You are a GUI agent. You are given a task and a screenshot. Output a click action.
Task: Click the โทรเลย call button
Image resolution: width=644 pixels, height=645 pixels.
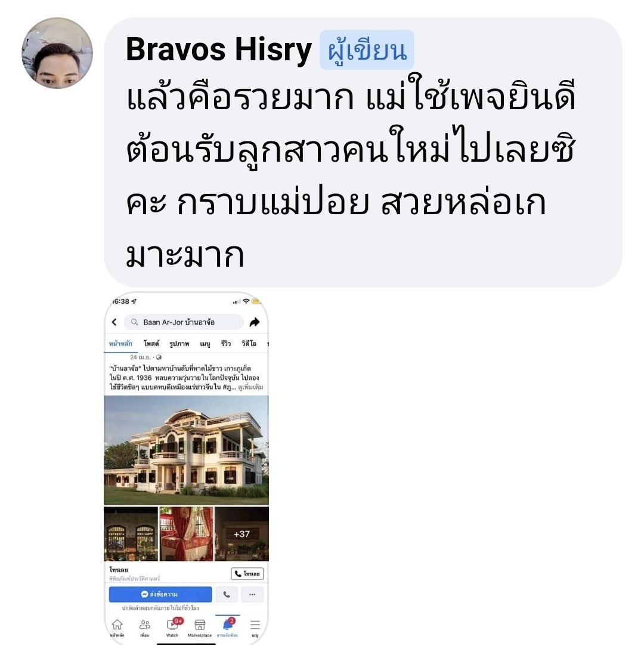click(x=247, y=573)
